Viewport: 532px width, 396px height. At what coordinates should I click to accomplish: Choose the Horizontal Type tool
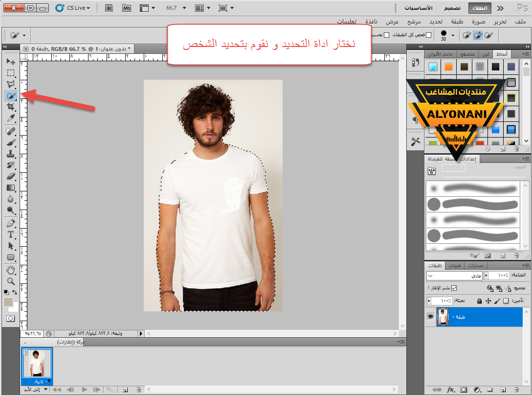11,234
